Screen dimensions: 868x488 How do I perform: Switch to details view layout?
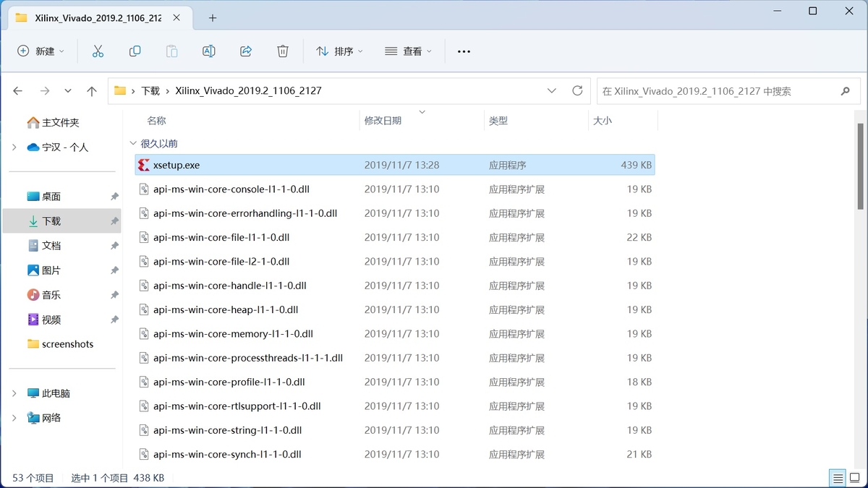tap(838, 478)
